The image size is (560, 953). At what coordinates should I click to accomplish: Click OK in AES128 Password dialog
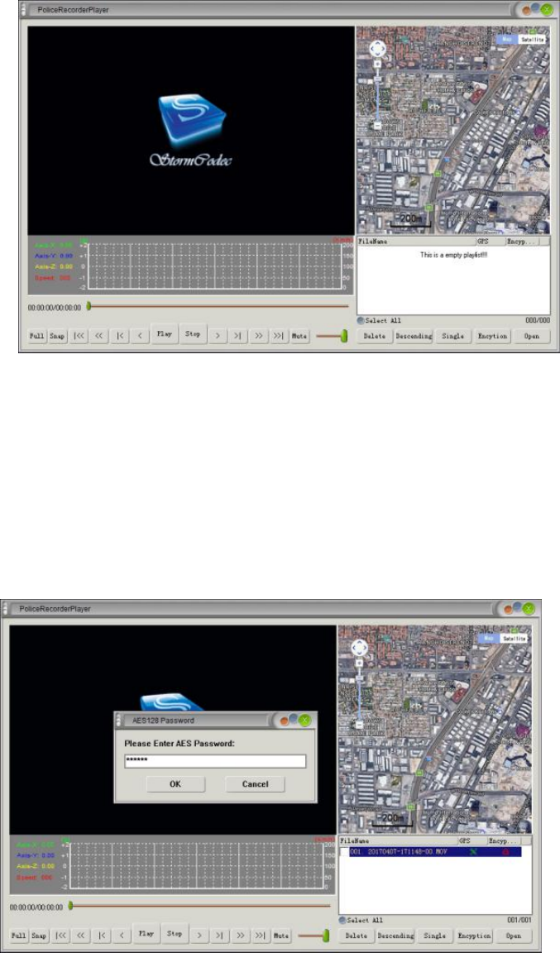coord(175,784)
